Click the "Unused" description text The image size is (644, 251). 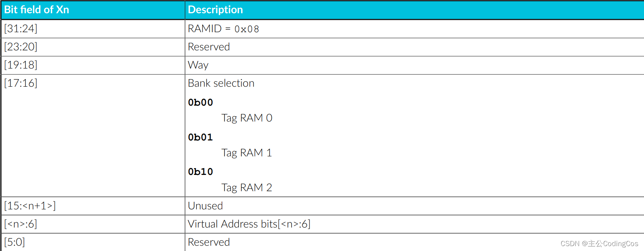205,206
